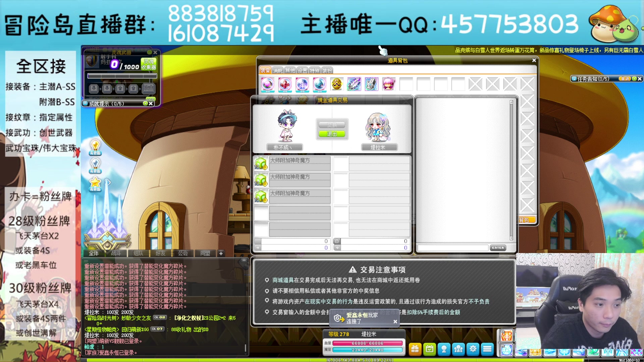The image size is (644, 362).
Task: Select third 大师附加神奇魔方 cube in trade slot
Action: 261,196
